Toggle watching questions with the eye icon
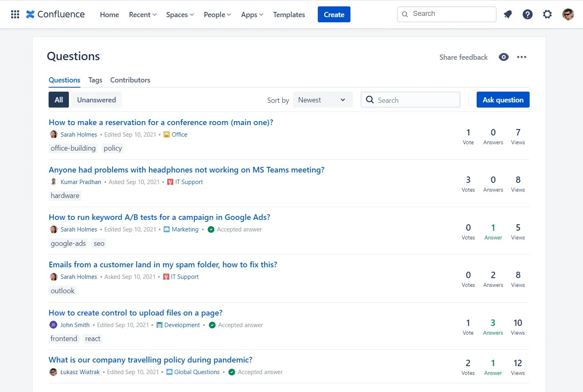583x392 pixels. pyautogui.click(x=503, y=57)
